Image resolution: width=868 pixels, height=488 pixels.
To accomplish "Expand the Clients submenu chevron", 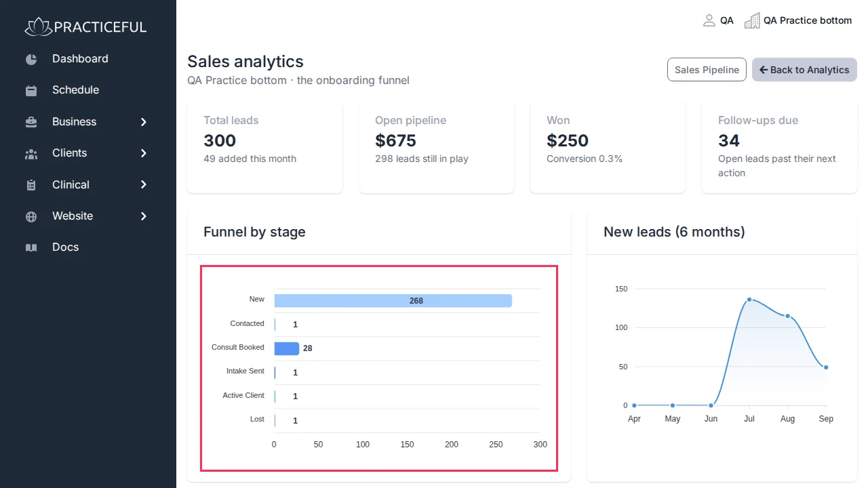I will coord(144,153).
